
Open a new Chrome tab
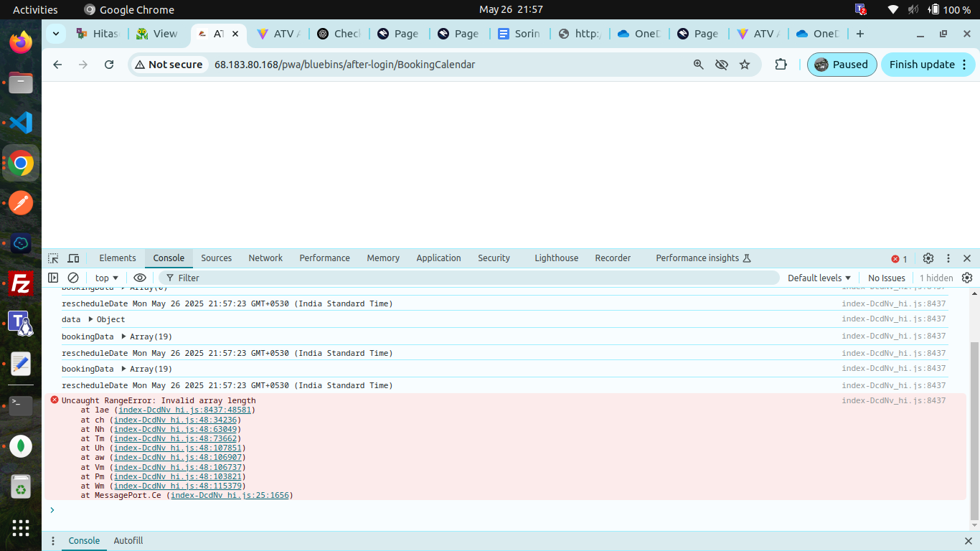click(x=860, y=34)
